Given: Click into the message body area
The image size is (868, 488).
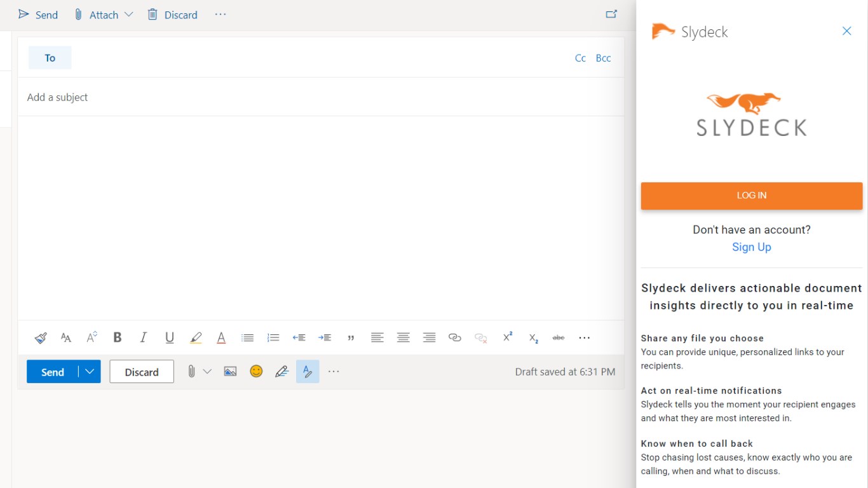Looking at the screenshot, I should point(321,217).
